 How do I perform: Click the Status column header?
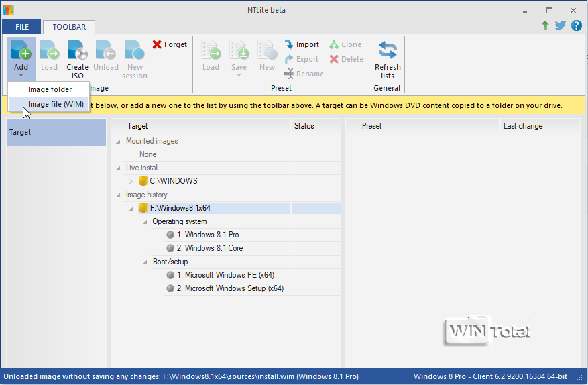(316, 126)
